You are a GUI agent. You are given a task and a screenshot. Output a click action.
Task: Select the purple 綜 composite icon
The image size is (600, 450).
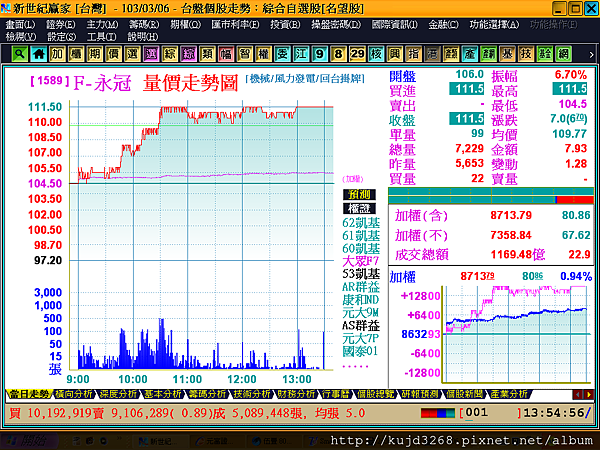[188, 54]
